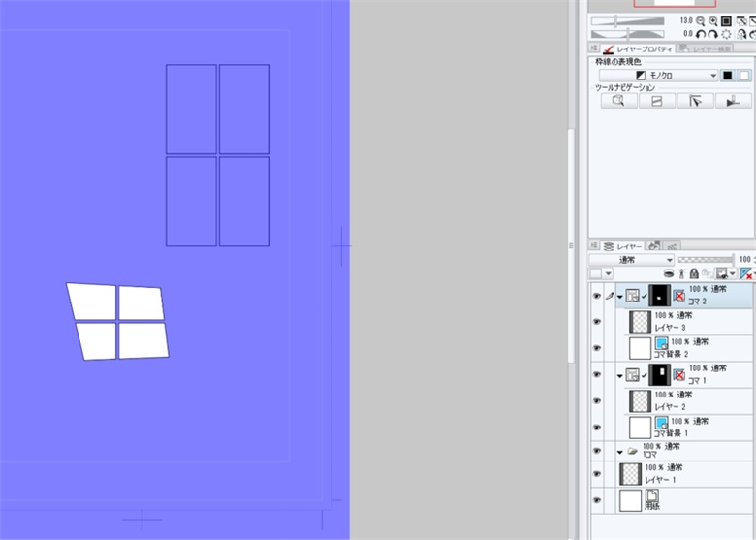Click the レイヤー 3 layer thumbnail
Viewport: 756px width, 540px height.
(641, 322)
